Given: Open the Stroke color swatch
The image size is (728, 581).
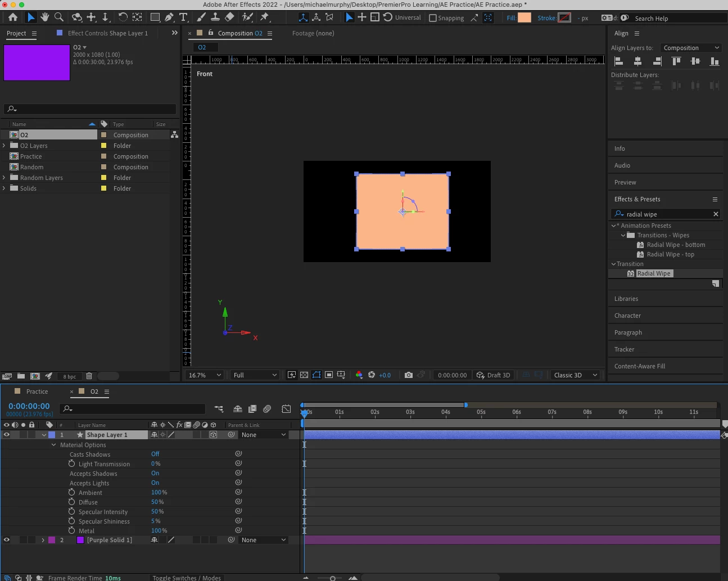Looking at the screenshot, I should point(564,18).
